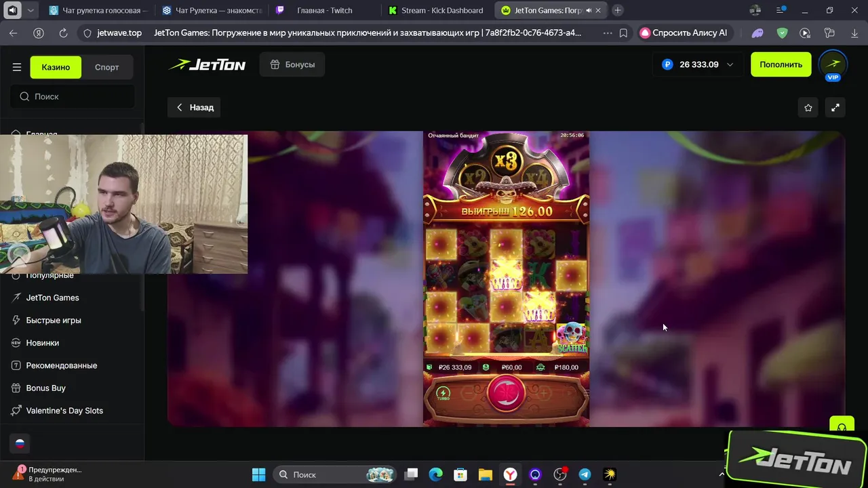Click Спросить Алису AI button
The height and width of the screenshot is (488, 868).
pyautogui.click(x=684, y=33)
